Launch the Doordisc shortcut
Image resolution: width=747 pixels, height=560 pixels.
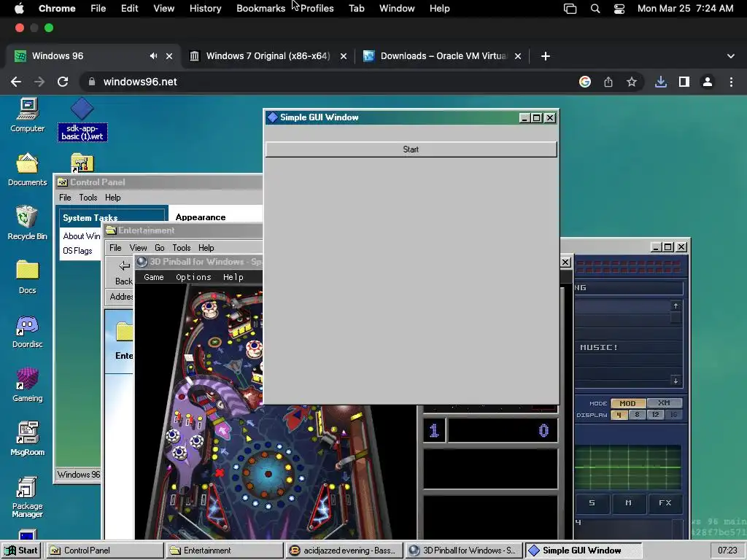pos(27,332)
